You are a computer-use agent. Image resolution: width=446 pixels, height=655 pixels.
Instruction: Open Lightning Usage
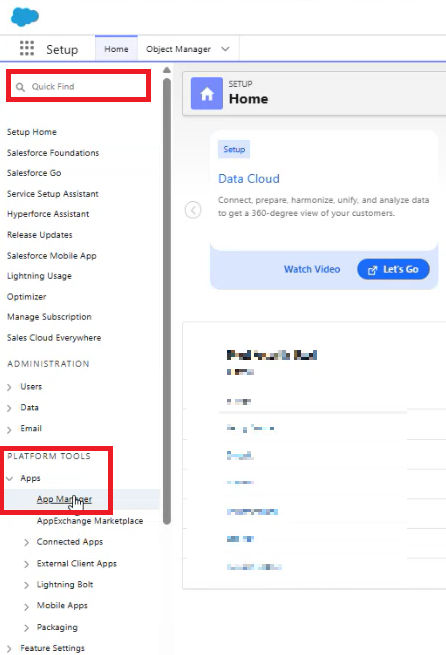[39, 276]
